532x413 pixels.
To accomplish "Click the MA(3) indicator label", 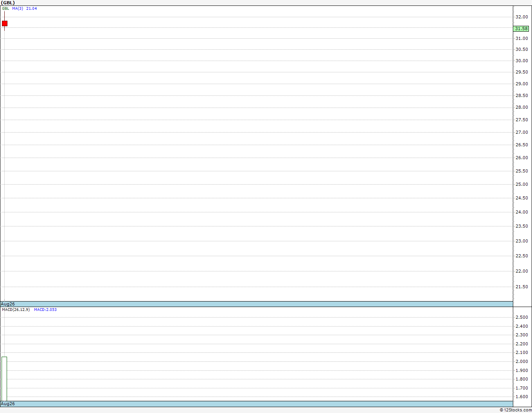I will tap(18, 8).
